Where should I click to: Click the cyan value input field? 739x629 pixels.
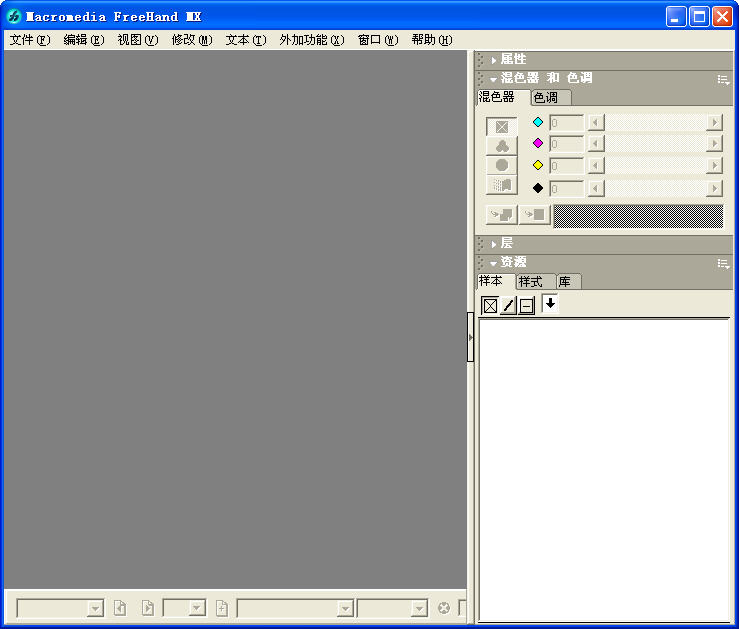click(567, 123)
